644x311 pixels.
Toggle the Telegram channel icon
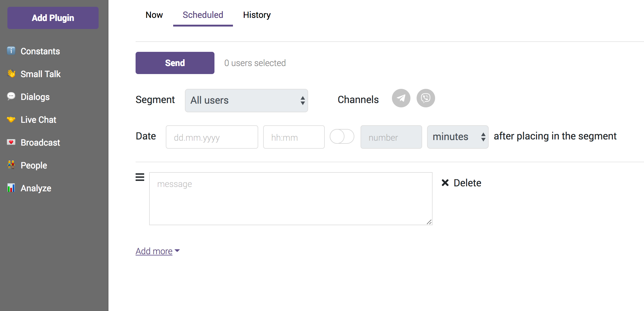point(401,98)
